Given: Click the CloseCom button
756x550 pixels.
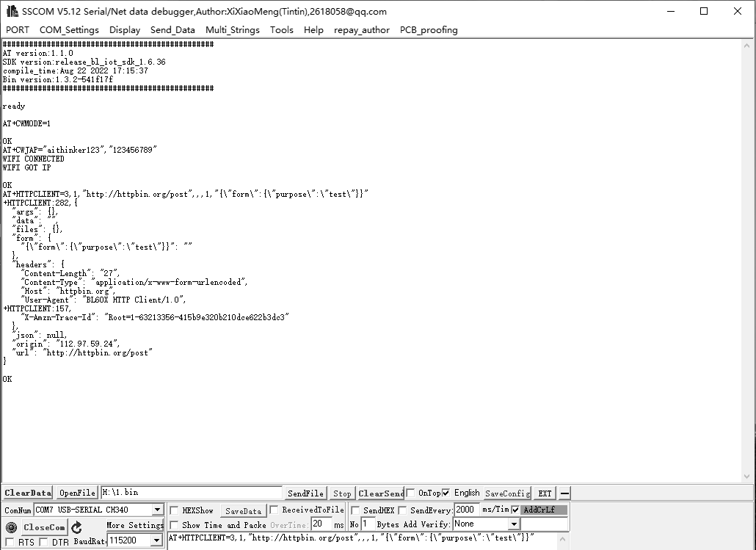Looking at the screenshot, I should tap(44, 527).
